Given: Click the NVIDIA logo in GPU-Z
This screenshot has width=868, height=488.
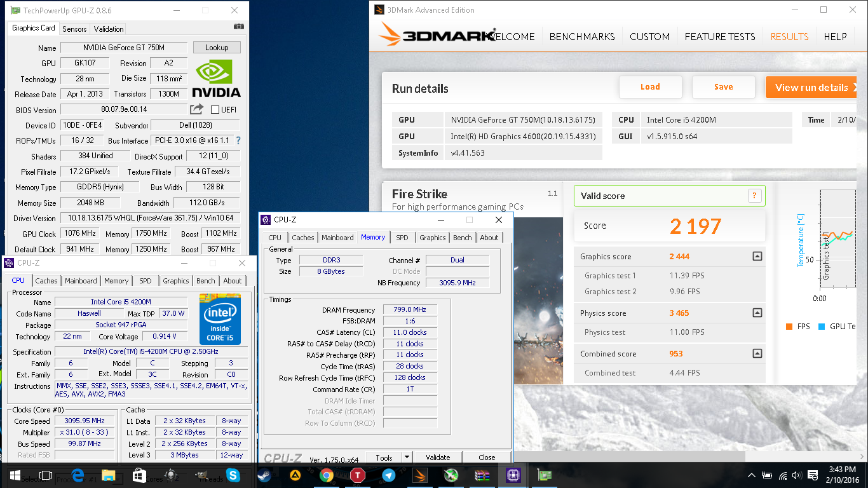Looking at the screenshot, I should [217, 79].
